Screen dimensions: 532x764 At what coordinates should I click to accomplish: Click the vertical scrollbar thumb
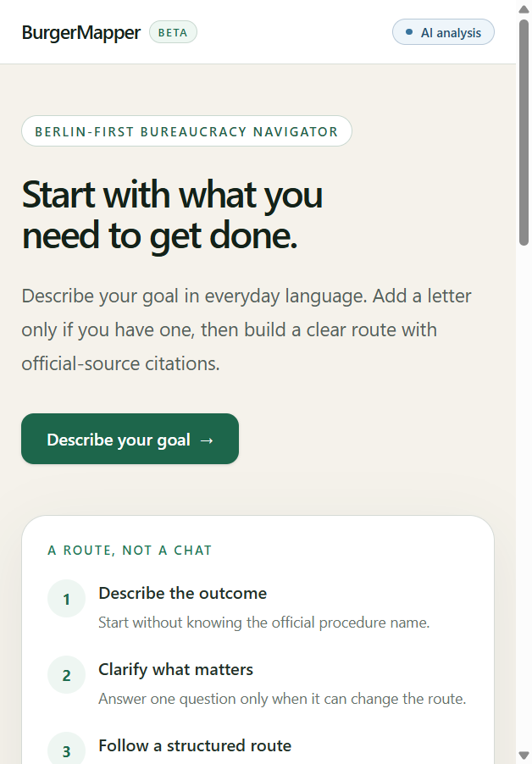[x=524, y=131]
